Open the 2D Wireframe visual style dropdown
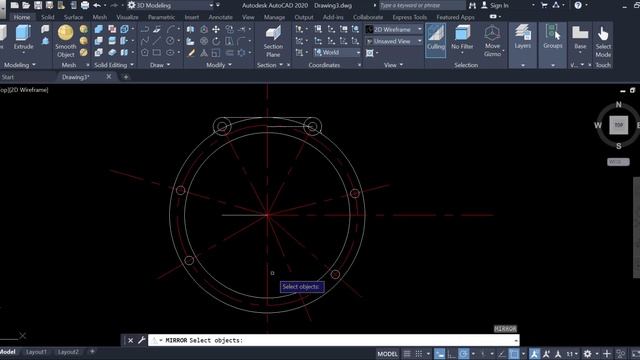The height and width of the screenshot is (360, 640). point(393,29)
